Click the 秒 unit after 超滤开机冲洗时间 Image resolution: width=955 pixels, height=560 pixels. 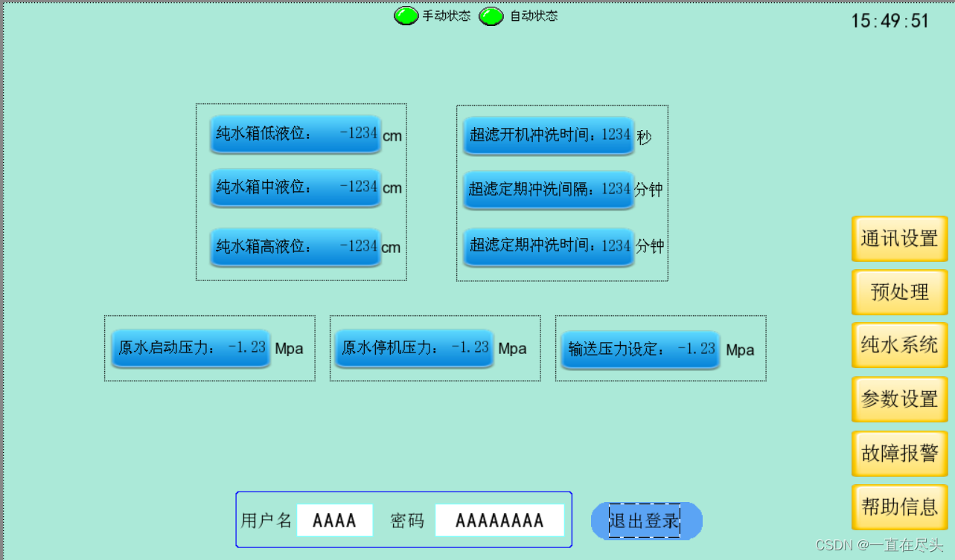point(644,138)
